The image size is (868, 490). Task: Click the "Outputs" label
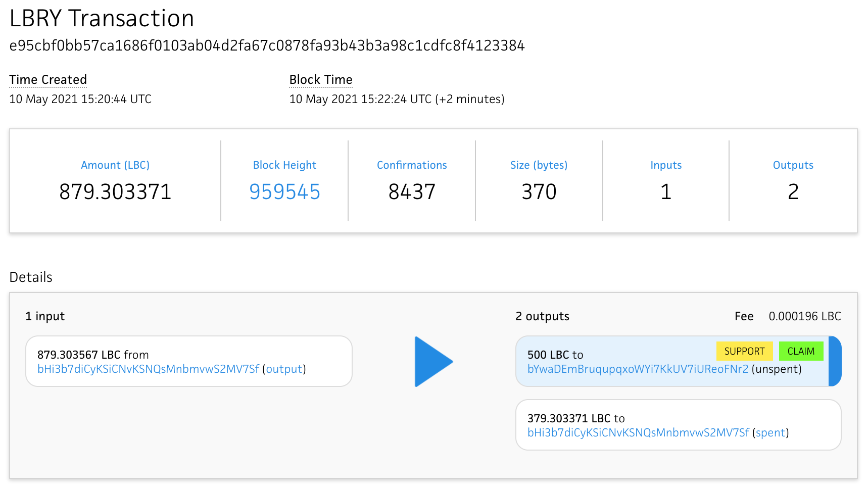(793, 165)
